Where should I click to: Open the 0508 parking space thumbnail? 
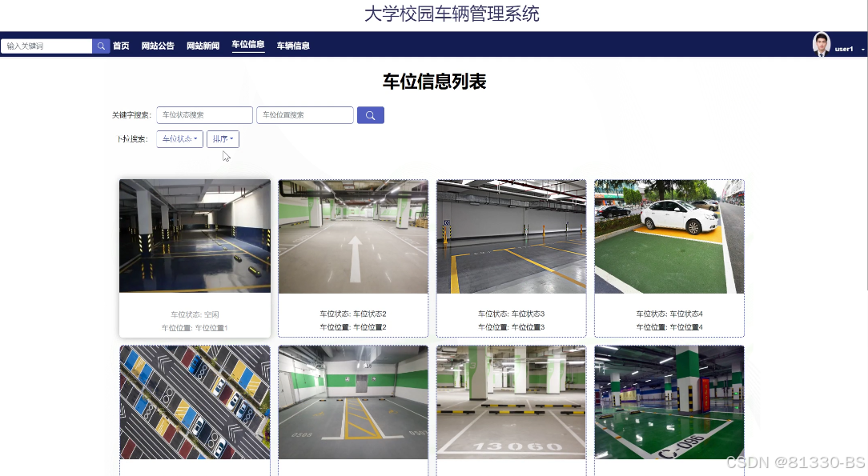click(x=353, y=402)
